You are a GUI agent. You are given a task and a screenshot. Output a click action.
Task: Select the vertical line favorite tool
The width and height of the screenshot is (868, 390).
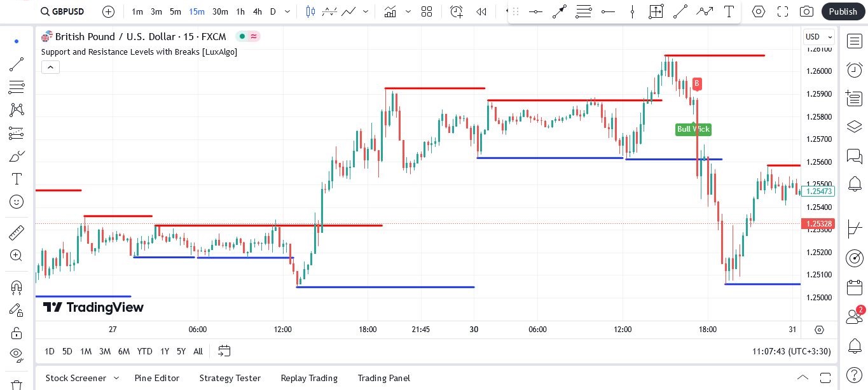pyautogui.click(x=632, y=11)
